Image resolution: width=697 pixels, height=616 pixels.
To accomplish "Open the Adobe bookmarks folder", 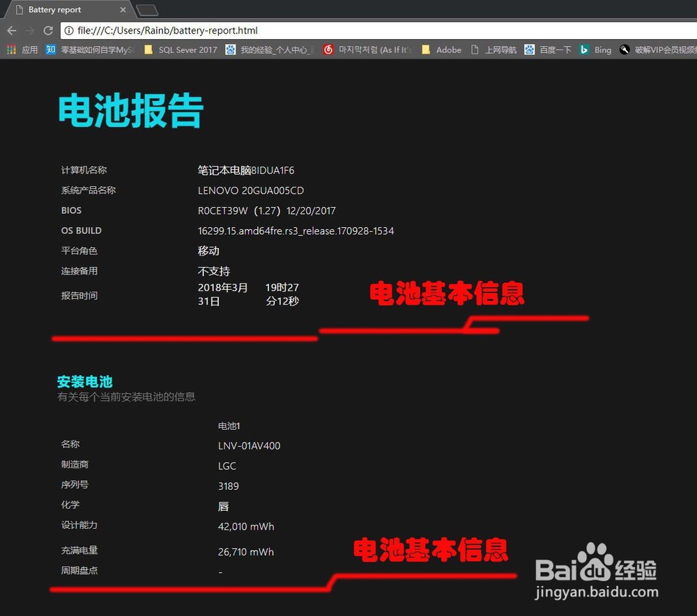I will coord(444,49).
